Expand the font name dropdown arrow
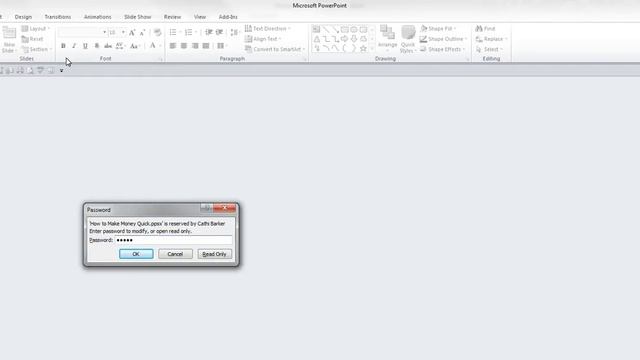 [x=104, y=32]
